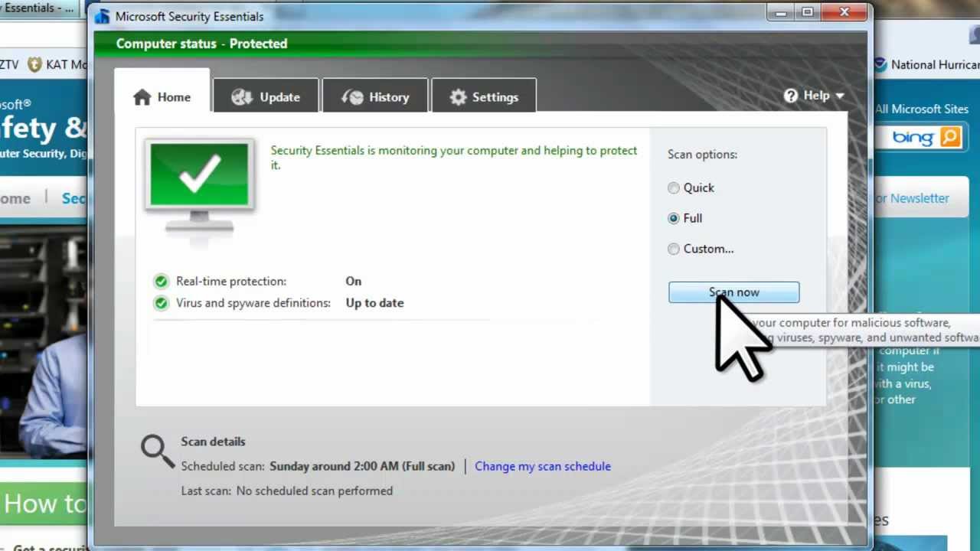The width and height of the screenshot is (980, 551).
Task: Click the clock icon on History tab
Action: [352, 97]
